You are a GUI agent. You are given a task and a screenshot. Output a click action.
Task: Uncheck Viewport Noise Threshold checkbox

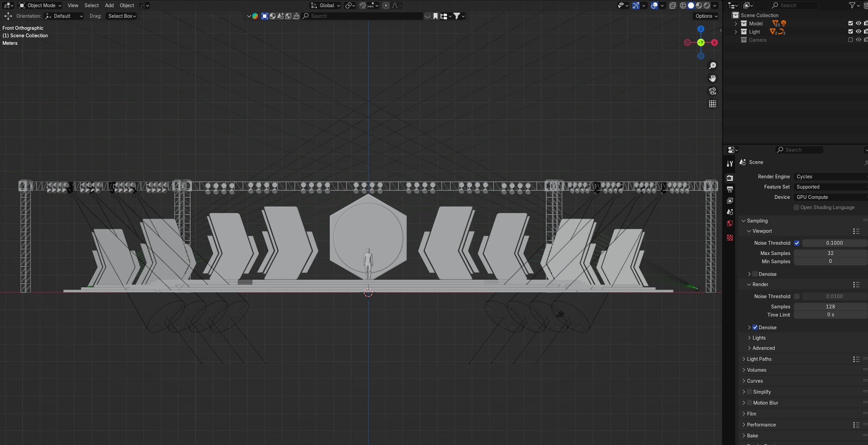coord(797,243)
